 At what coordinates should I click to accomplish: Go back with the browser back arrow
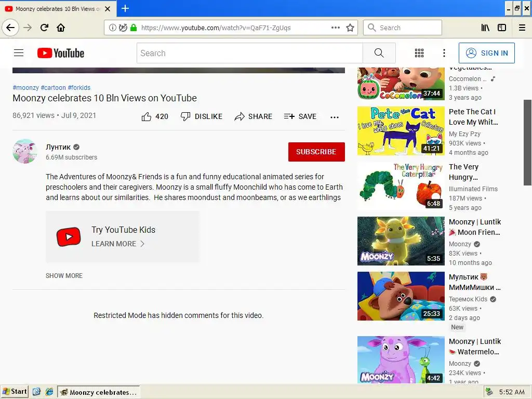(x=10, y=28)
